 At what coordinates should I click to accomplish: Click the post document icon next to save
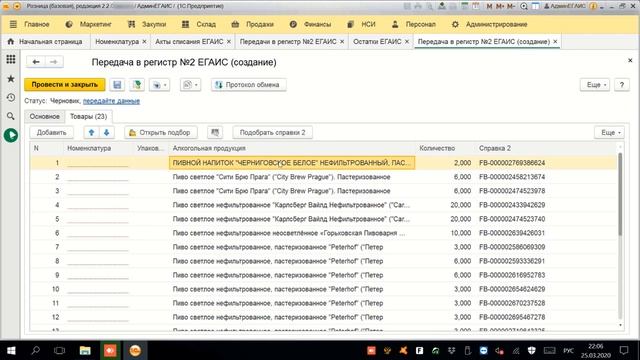(x=137, y=85)
